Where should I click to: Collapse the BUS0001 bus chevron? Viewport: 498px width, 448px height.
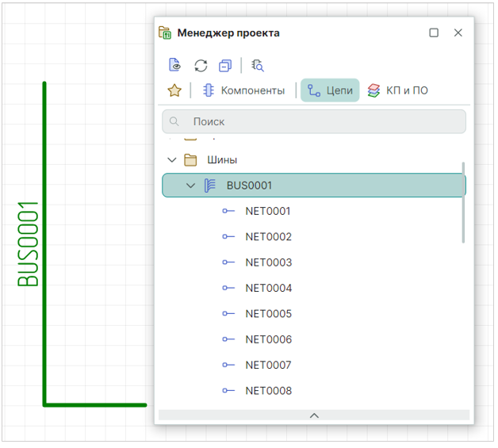click(190, 186)
